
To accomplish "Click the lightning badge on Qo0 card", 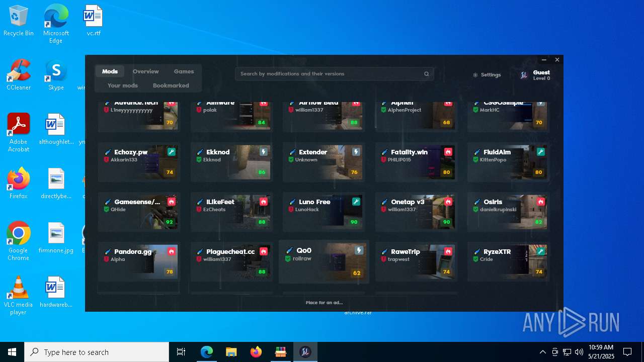I will [359, 250].
